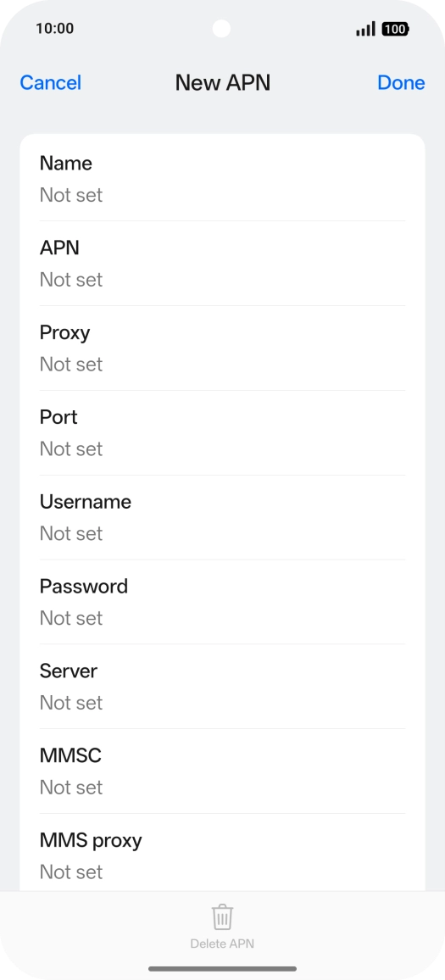Viewport: 445px width, 980px height.
Task: Tap the battery level indicator
Action: (x=395, y=29)
